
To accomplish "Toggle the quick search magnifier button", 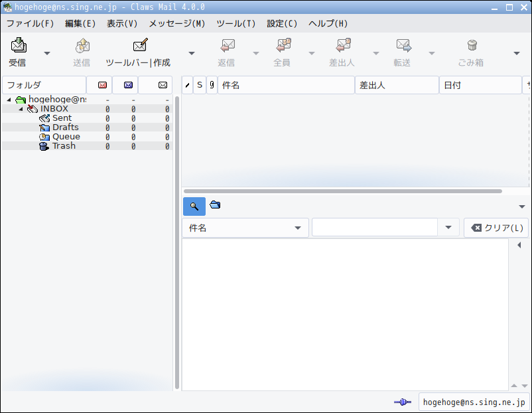I will (x=194, y=206).
